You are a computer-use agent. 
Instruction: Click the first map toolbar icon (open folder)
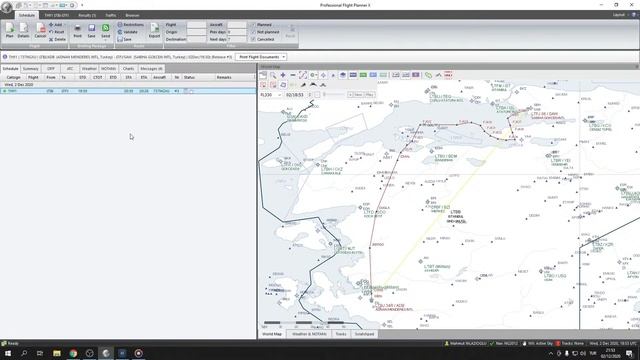pos(263,75)
